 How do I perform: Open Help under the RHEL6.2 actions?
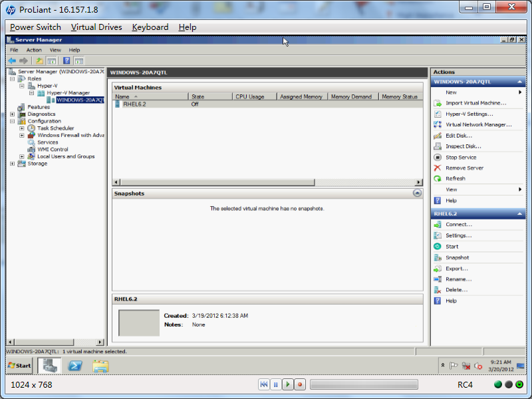click(x=451, y=301)
